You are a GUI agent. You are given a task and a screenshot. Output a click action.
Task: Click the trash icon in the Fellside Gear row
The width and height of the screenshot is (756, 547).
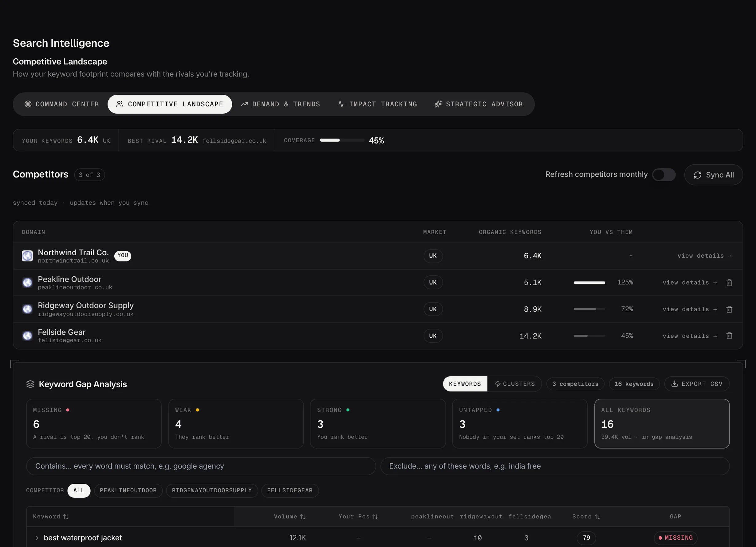(729, 336)
